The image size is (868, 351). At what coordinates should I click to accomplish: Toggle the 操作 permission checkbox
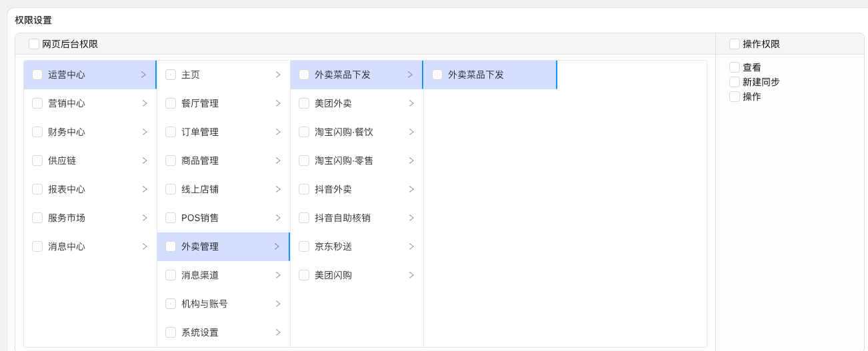(735, 97)
